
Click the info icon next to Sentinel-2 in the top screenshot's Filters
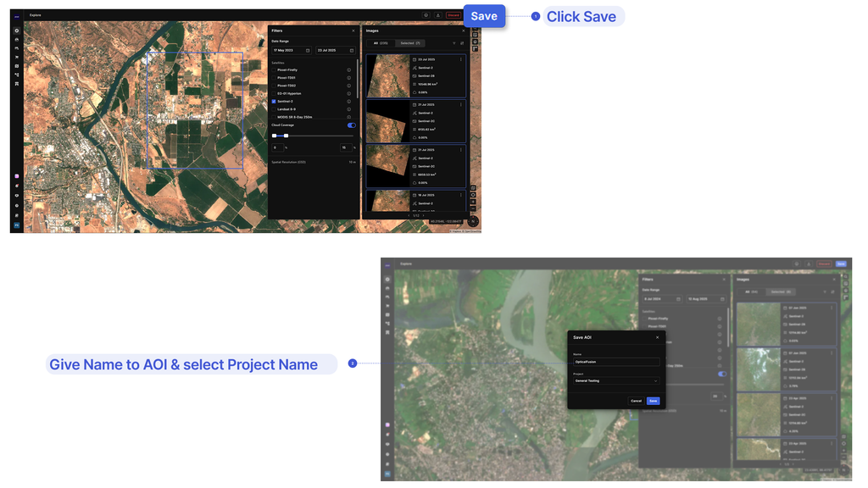click(348, 102)
